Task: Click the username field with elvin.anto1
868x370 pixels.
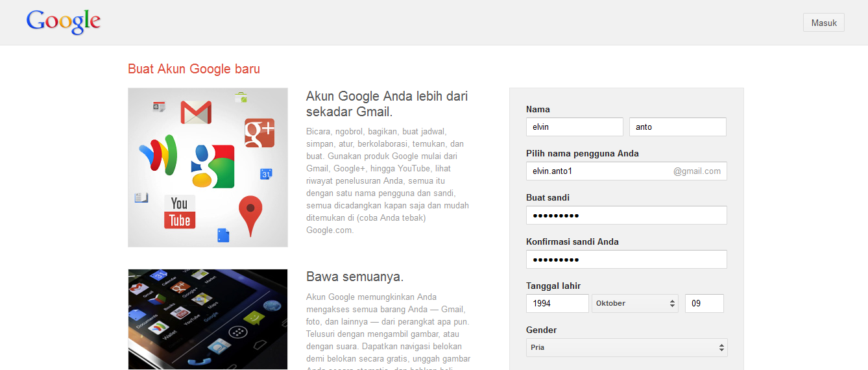Action: click(627, 171)
